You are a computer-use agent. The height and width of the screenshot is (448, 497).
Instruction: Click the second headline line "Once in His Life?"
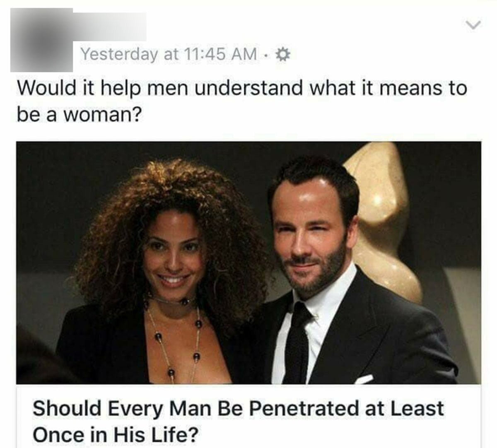[116, 435]
